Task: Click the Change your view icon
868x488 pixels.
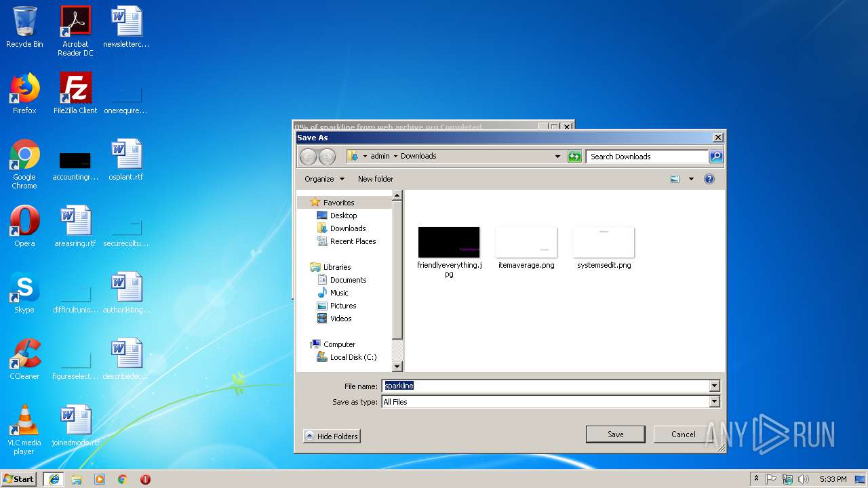Action: coord(675,179)
